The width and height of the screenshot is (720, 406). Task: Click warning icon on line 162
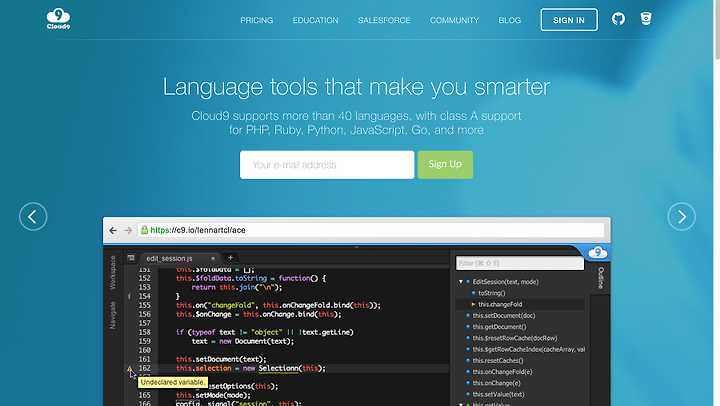[129, 368]
